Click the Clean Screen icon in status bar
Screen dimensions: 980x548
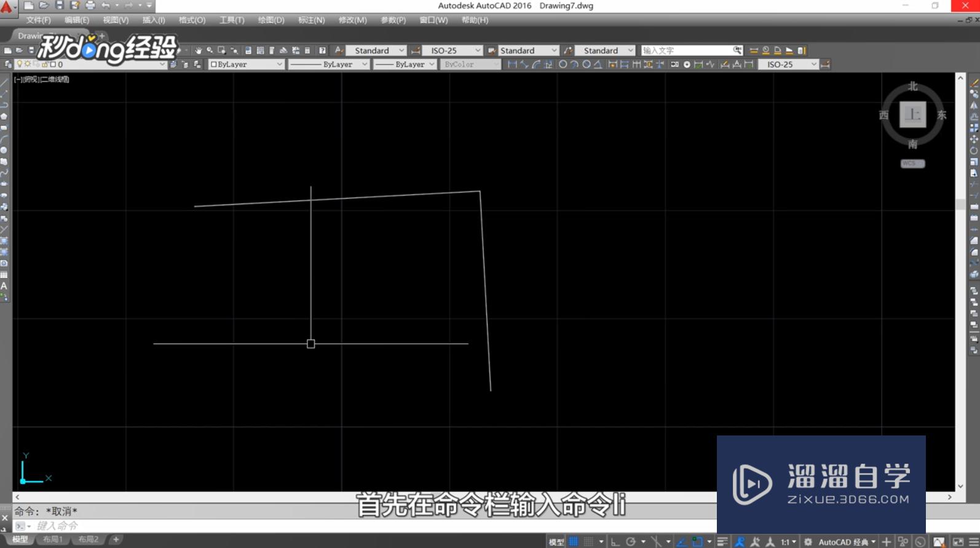(958, 542)
